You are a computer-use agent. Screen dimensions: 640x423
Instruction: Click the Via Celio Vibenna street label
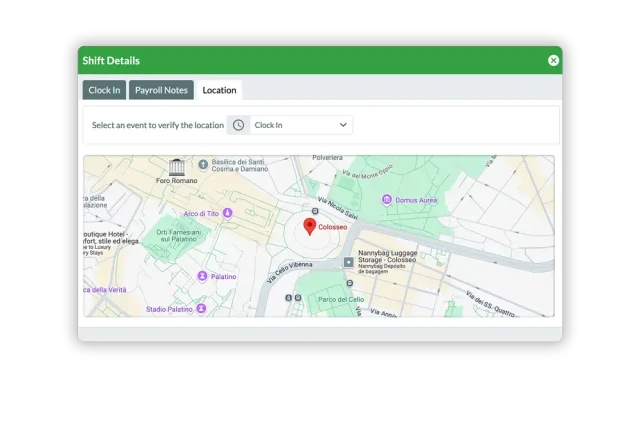point(289,272)
